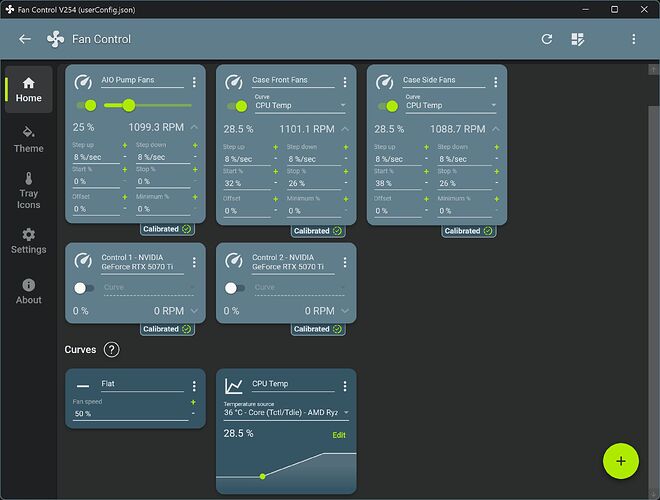Open the CPU Temp temperature source dropdown

pos(286,412)
